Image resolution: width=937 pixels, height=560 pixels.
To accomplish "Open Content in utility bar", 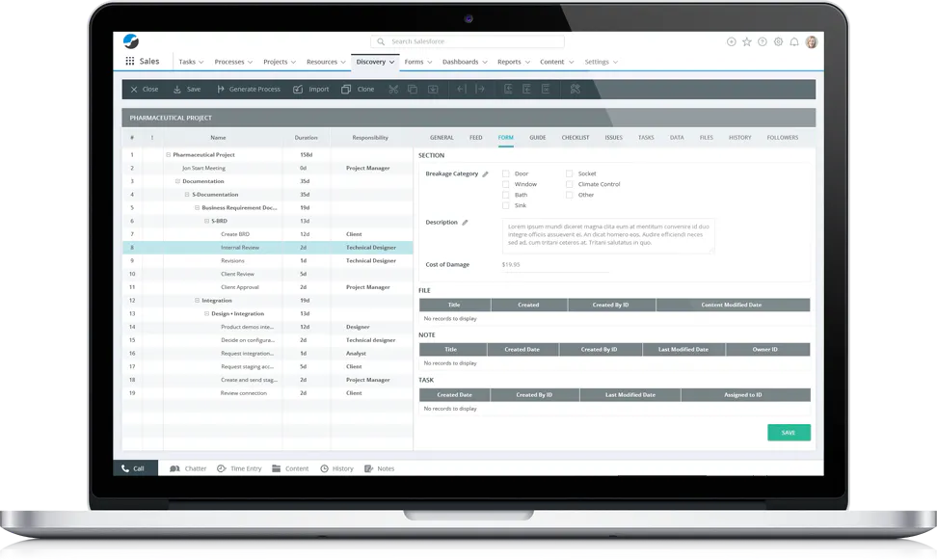I will pyautogui.click(x=290, y=468).
